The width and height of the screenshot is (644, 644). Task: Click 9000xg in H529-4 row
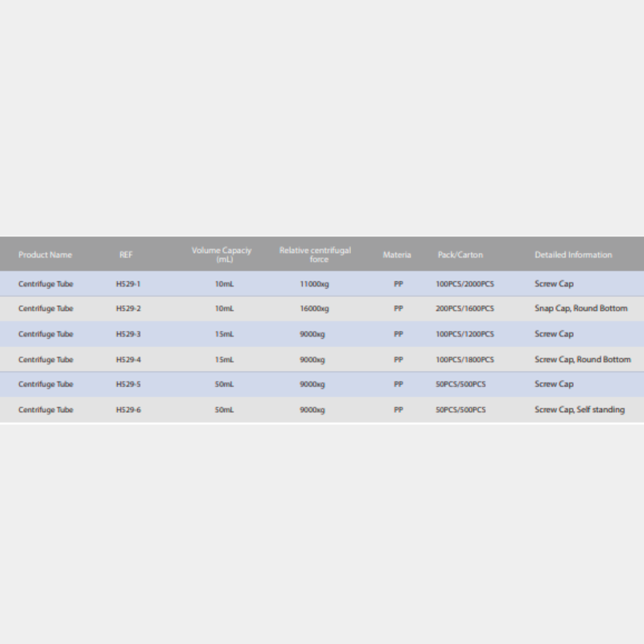pos(312,359)
